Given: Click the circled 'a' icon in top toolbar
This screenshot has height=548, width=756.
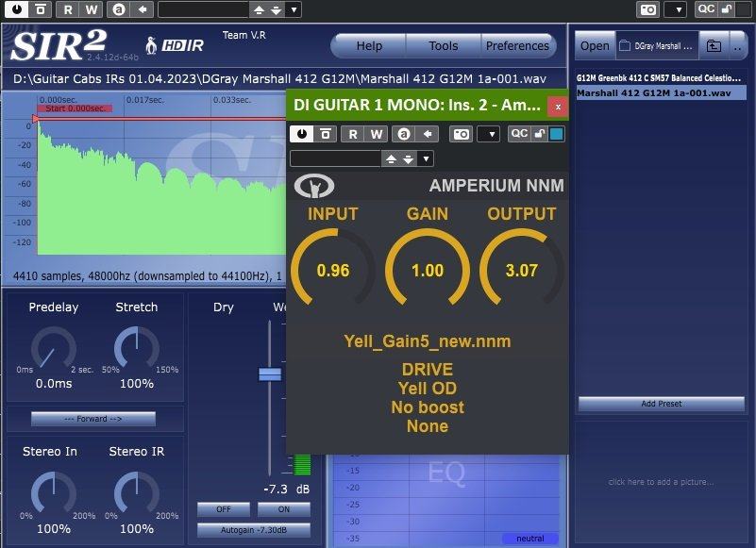Looking at the screenshot, I should (118, 9).
